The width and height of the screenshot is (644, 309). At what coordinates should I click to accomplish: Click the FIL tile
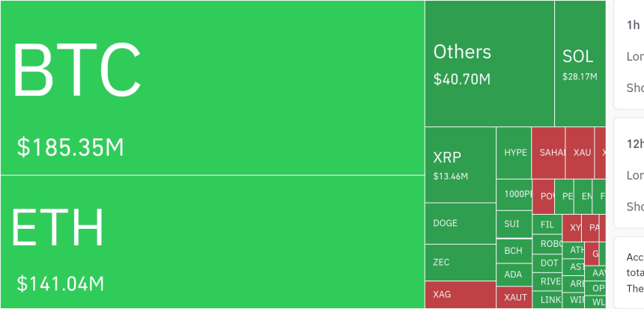547,224
